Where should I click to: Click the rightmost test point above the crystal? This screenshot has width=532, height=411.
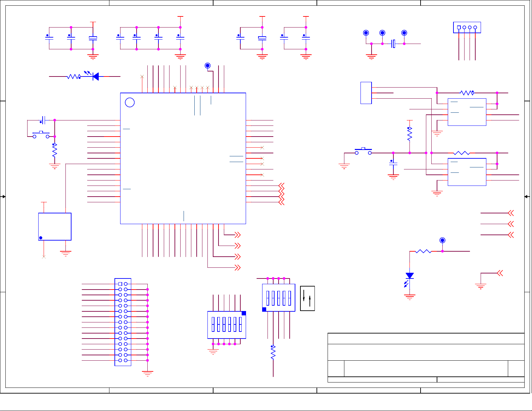coord(404,33)
